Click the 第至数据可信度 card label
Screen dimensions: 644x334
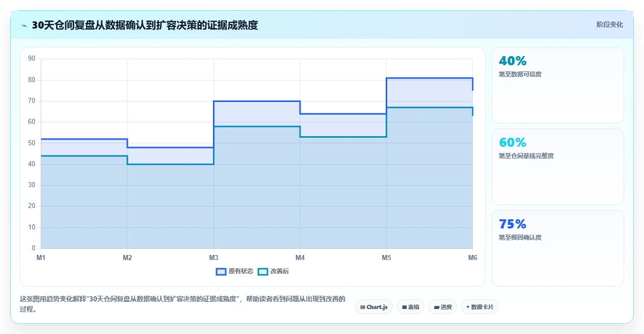pyautogui.click(x=520, y=74)
